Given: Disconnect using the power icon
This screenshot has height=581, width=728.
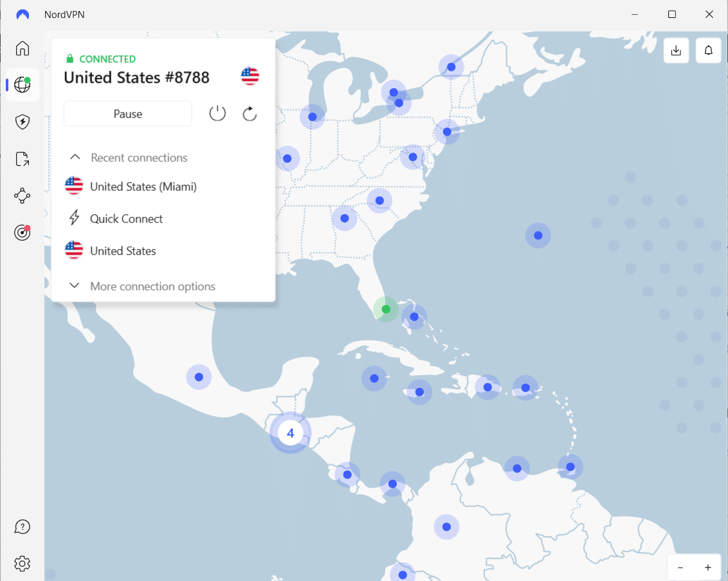Looking at the screenshot, I should click(217, 113).
